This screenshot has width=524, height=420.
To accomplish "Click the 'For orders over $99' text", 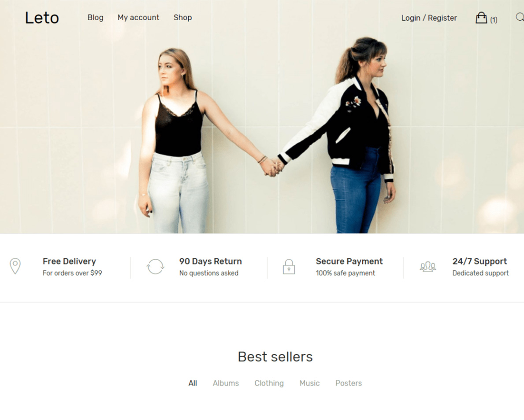I will (72, 273).
